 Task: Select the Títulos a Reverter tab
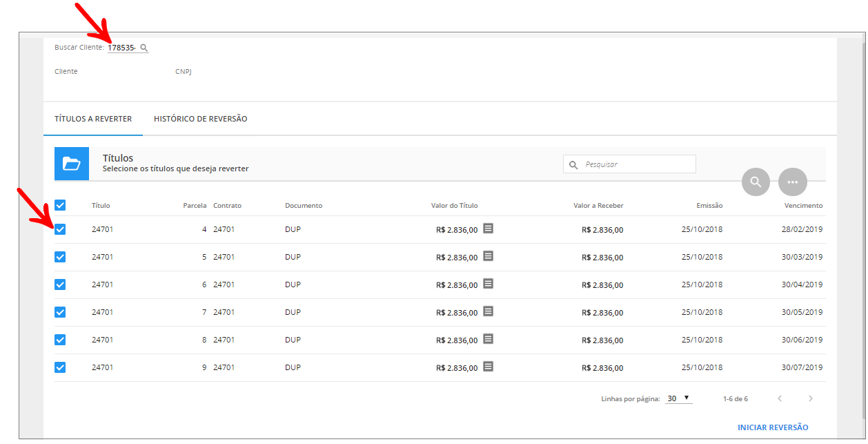pyautogui.click(x=93, y=119)
